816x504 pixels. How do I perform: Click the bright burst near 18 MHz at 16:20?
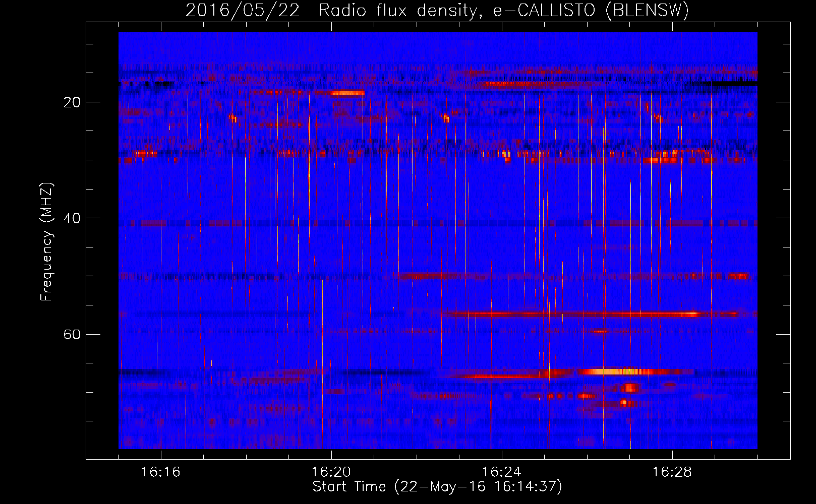click(x=348, y=93)
